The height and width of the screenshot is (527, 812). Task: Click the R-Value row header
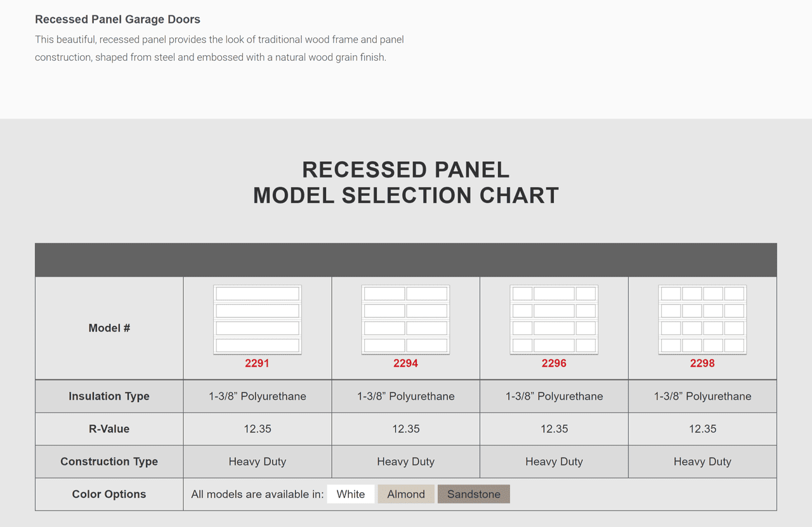(109, 429)
